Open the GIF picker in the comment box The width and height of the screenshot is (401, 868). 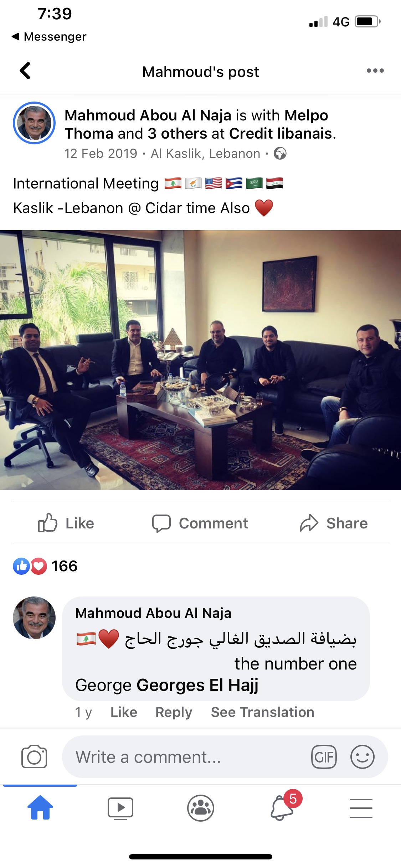click(x=324, y=757)
